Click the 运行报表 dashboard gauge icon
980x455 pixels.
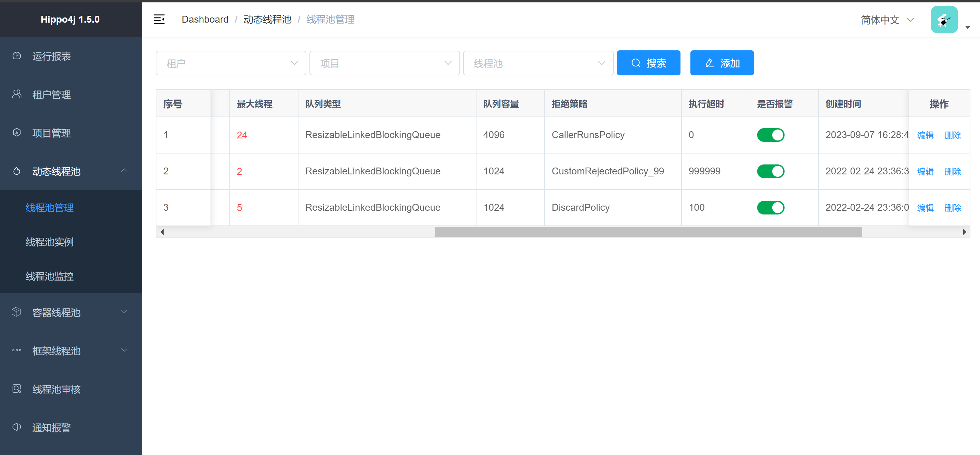17,56
